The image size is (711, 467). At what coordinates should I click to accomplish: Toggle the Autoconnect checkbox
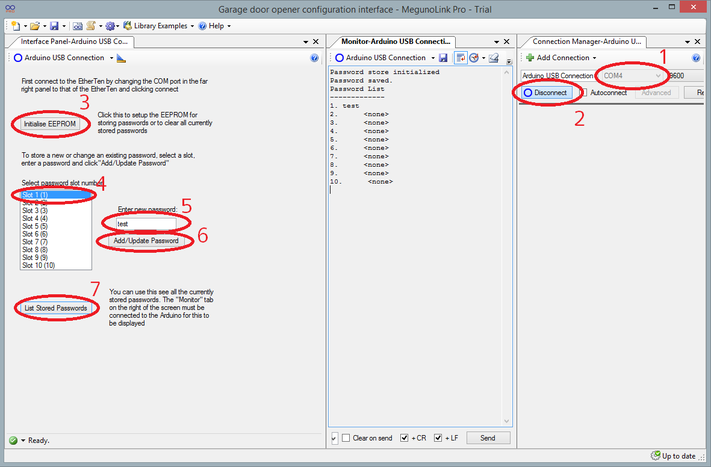pyautogui.click(x=584, y=92)
